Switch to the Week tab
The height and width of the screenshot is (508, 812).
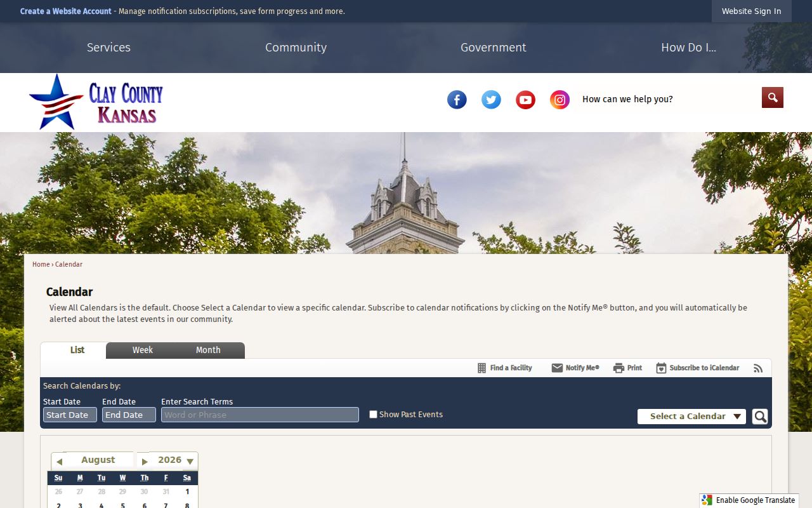click(143, 350)
